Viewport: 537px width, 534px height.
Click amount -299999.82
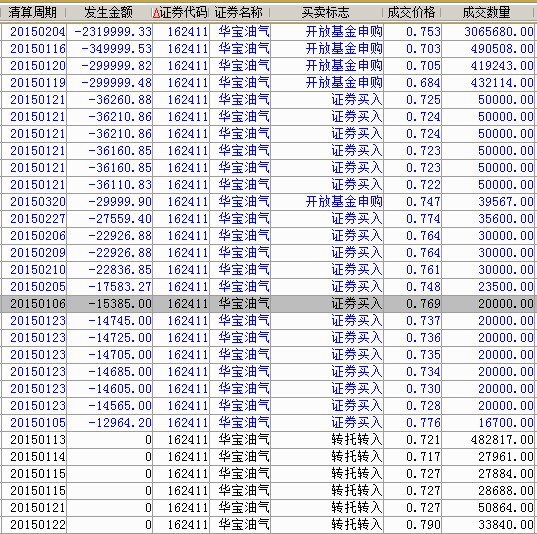[116, 66]
